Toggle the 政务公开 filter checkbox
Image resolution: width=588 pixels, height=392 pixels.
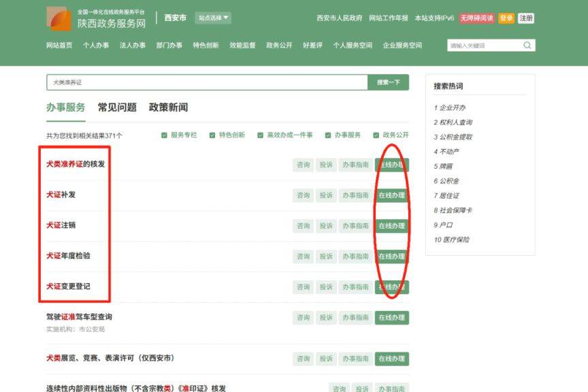click(x=376, y=135)
